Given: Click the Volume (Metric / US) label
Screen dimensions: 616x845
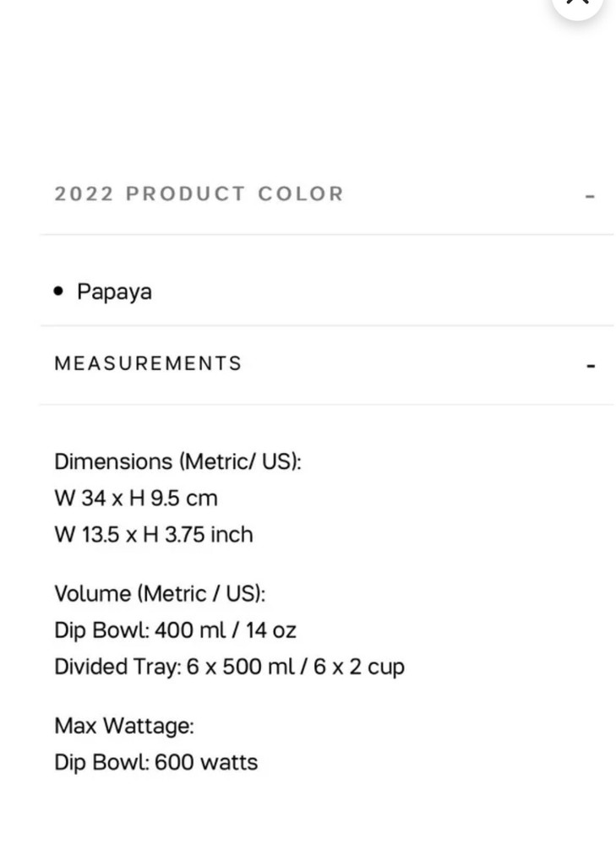Looking at the screenshot, I should click(160, 593).
